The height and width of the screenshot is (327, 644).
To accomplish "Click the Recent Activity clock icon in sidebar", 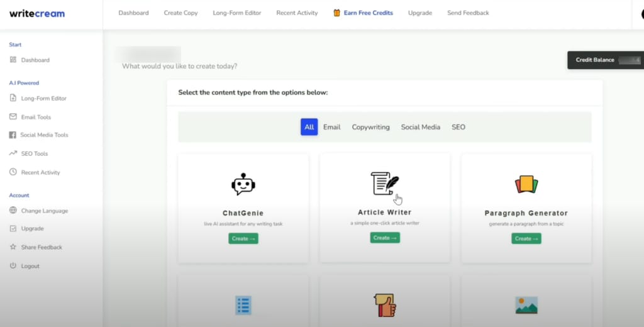I will point(13,172).
